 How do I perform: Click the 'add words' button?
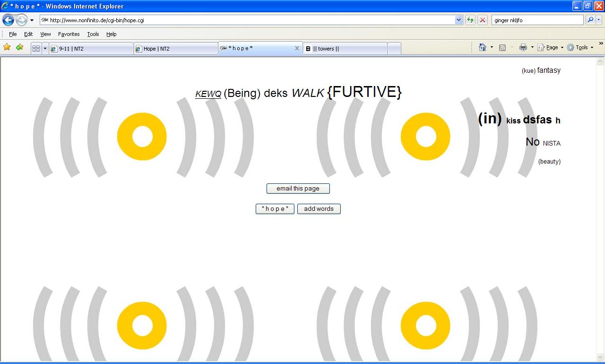(319, 209)
